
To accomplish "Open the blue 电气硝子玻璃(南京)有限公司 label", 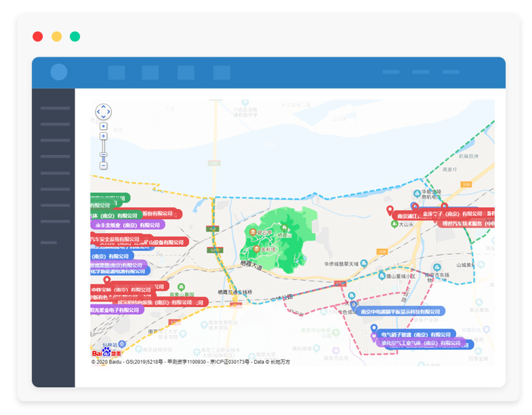I will 415,335.
